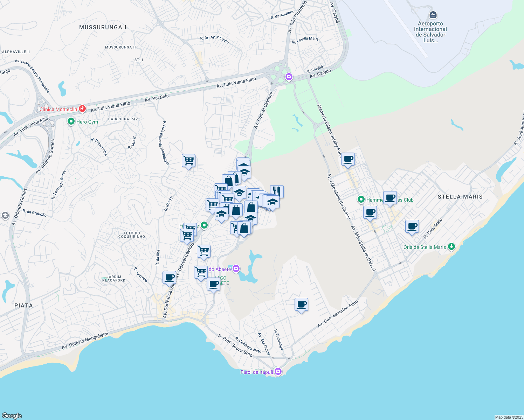Image resolution: width=524 pixels, height=420 pixels.
Task: Select the Hammer Fitness Club green marker
Action: pyautogui.click(x=361, y=199)
